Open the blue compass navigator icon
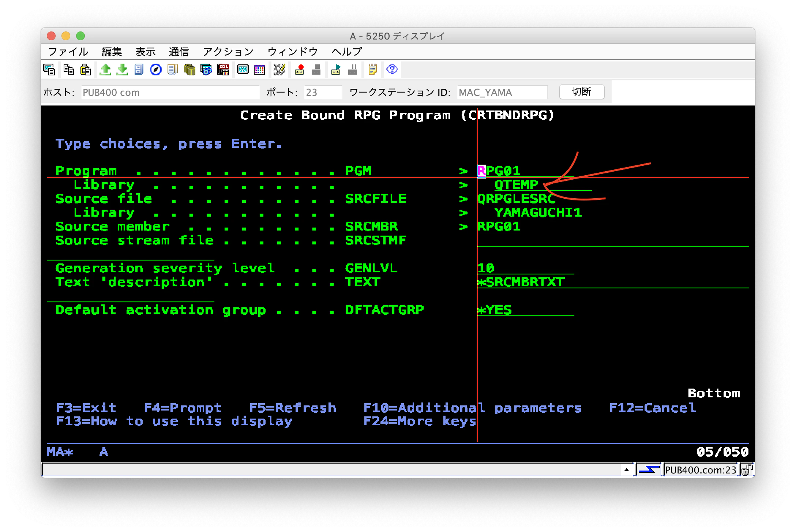This screenshot has width=796, height=532. [156, 70]
